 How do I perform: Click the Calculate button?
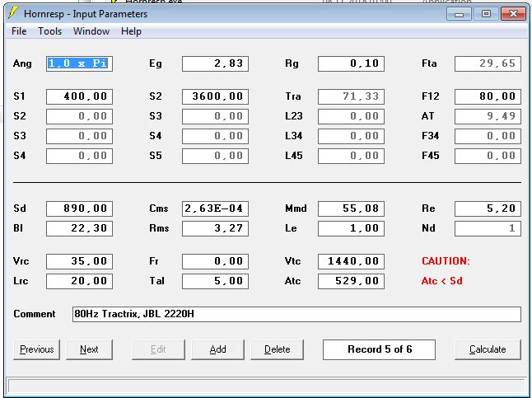click(488, 349)
